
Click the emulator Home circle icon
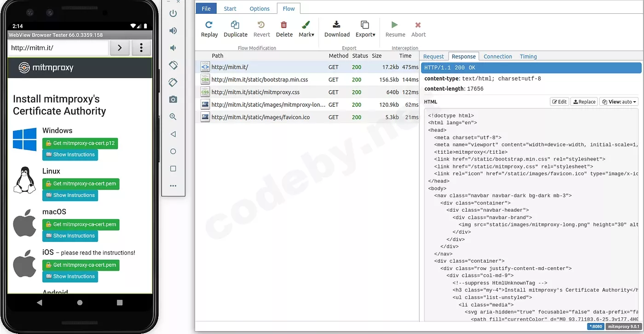[x=173, y=151]
